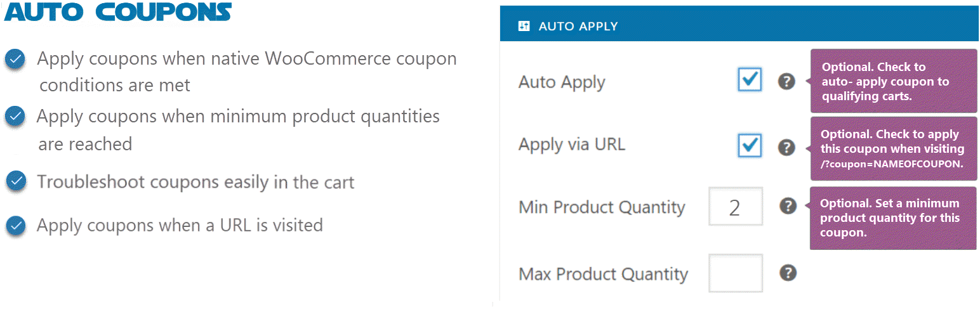
Task: Click the help icon beside Auto Apply
Action: pyautogui.click(x=786, y=82)
